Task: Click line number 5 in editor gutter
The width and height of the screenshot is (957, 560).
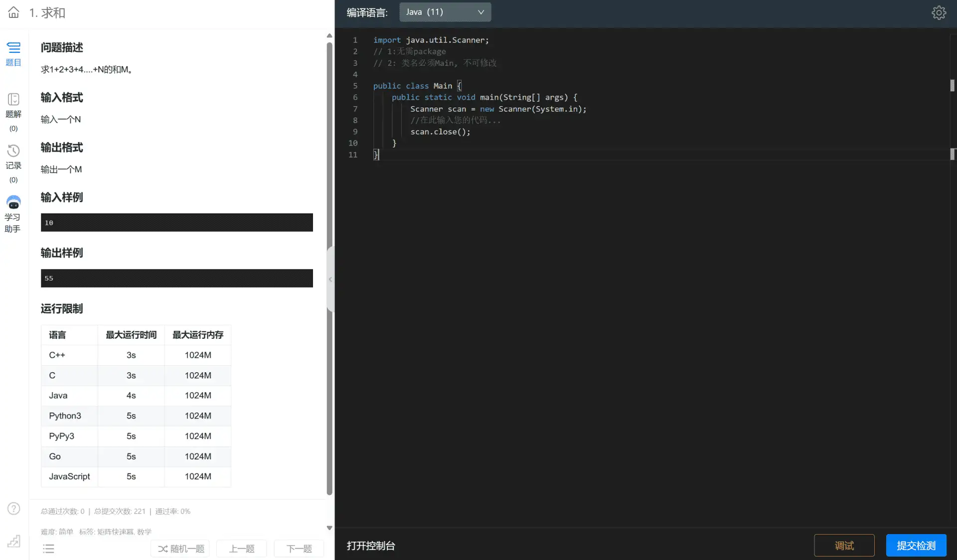Action: point(355,86)
